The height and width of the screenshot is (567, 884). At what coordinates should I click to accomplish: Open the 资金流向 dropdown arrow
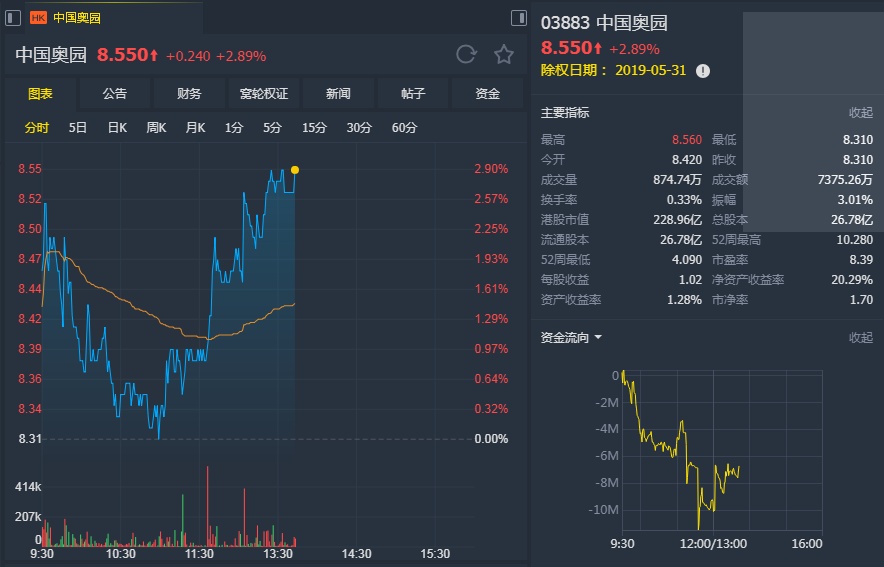pyautogui.click(x=598, y=338)
